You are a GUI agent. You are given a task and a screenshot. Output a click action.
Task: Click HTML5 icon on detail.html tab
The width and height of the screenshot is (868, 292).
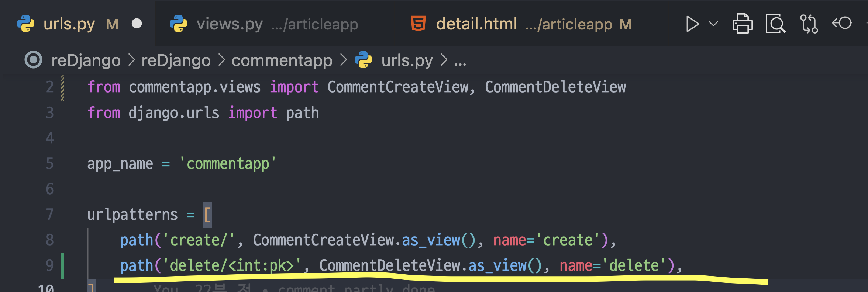click(x=418, y=24)
